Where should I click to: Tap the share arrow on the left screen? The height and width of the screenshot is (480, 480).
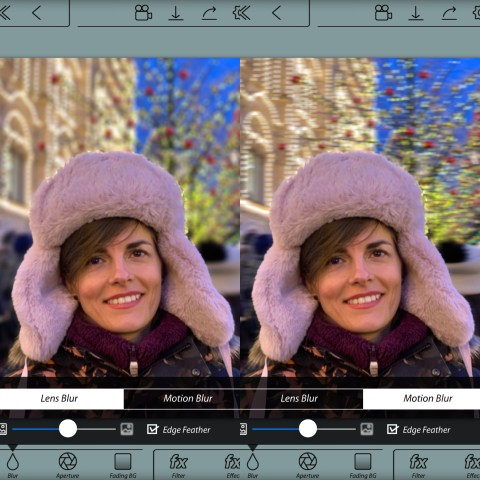(x=209, y=13)
